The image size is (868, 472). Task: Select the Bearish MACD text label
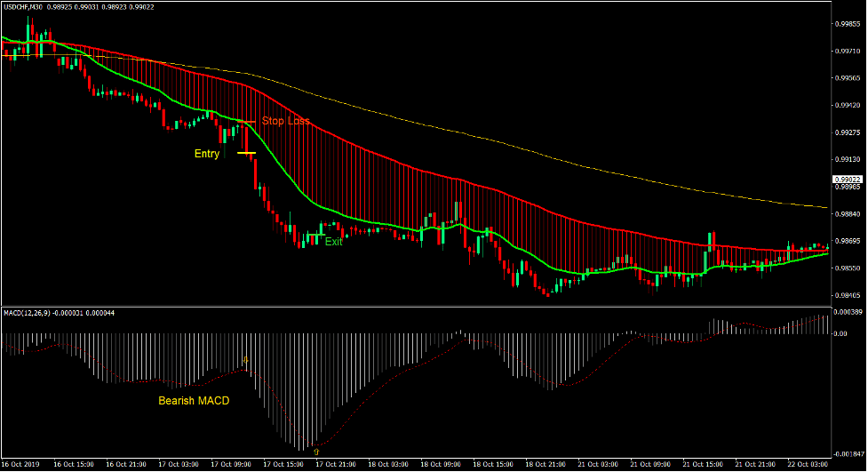194,401
